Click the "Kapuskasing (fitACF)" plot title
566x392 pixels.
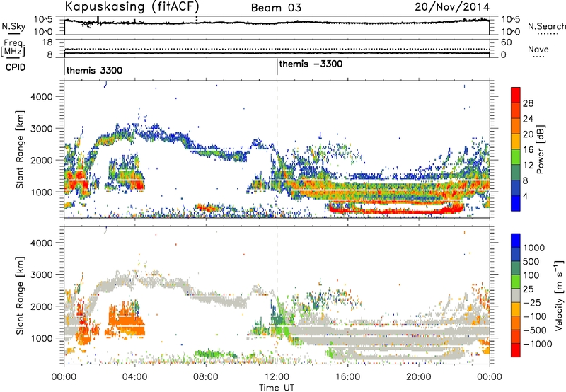point(132,6)
